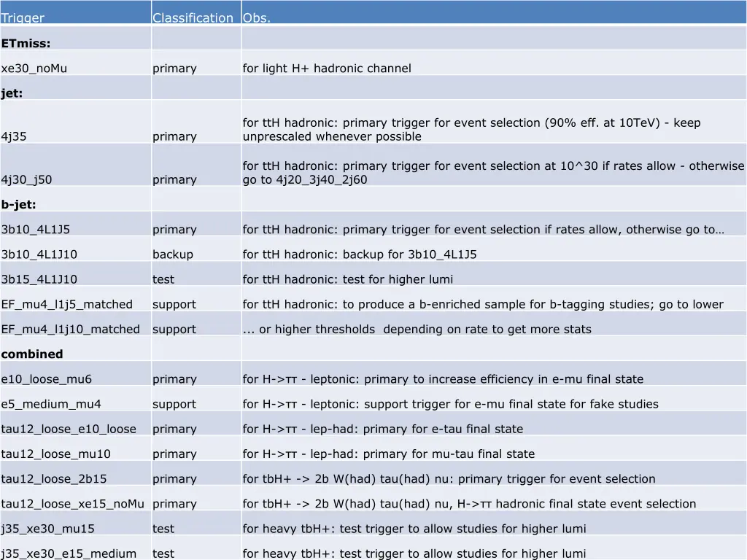This screenshot has width=747, height=560.
Task: Click 'primary for mu-tau final state' observation
Action: tap(494, 448)
